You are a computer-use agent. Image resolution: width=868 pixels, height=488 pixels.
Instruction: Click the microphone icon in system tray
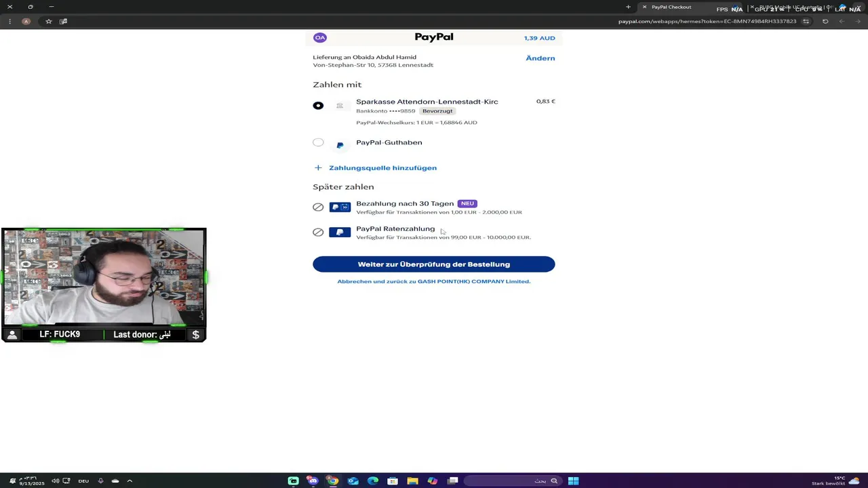coord(100,481)
